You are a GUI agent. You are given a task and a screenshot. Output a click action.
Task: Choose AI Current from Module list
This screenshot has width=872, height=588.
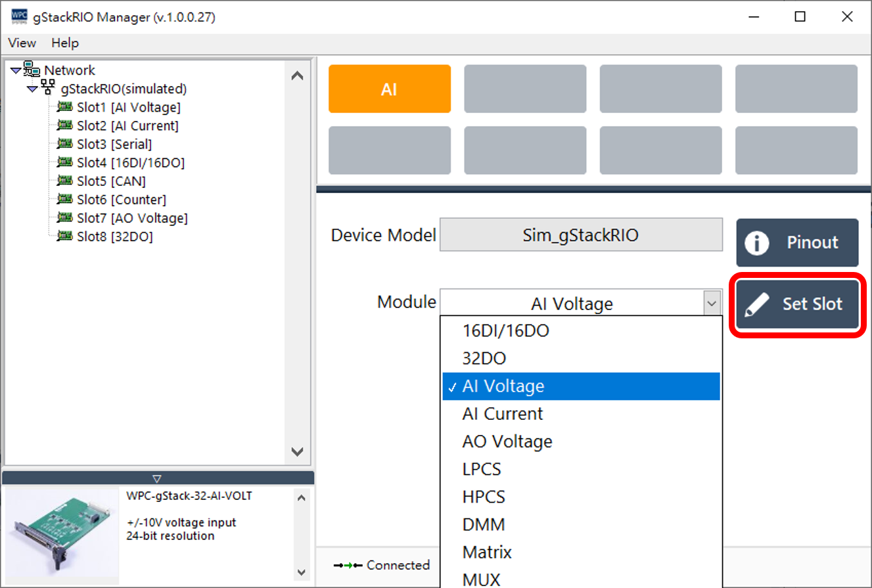503,414
